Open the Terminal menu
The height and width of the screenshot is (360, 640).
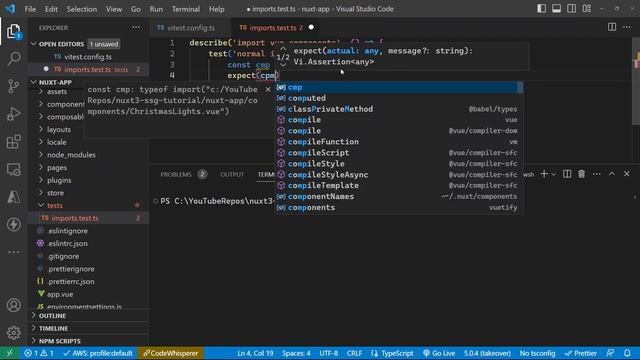pos(186,9)
